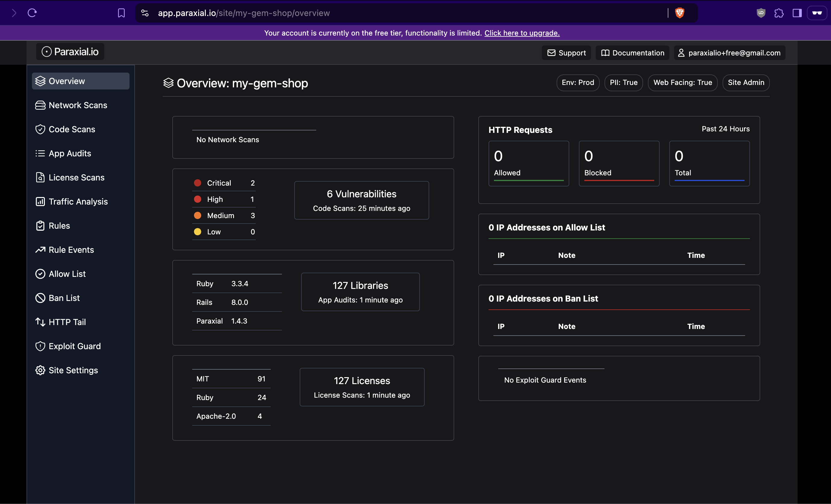
Task: Click the No Network Scans text
Action: 228,140
